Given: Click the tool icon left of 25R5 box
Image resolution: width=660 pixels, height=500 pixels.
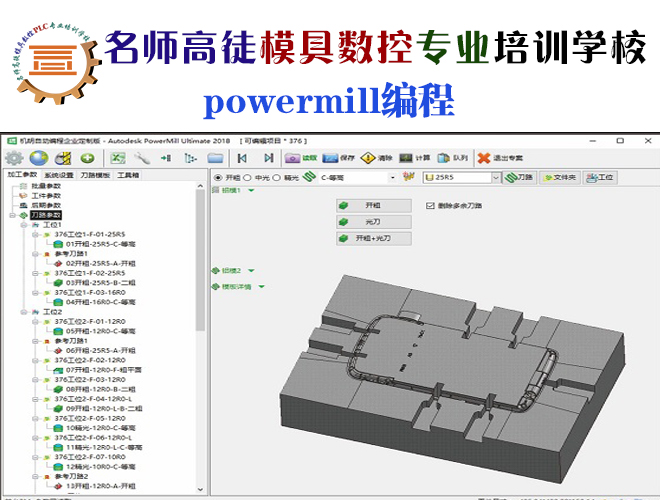Looking at the screenshot, I should coord(408,177).
